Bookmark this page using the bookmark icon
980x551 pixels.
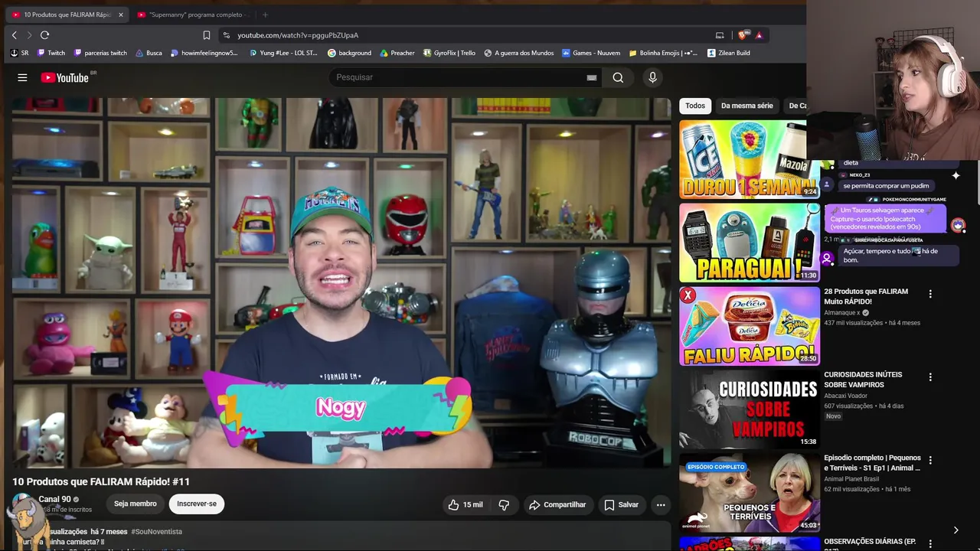tap(206, 35)
